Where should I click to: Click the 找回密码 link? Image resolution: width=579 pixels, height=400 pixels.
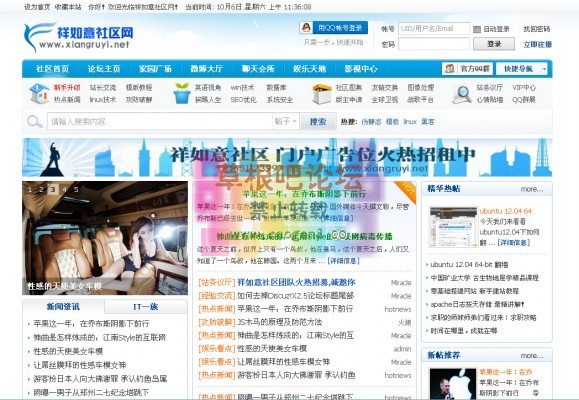[537, 29]
